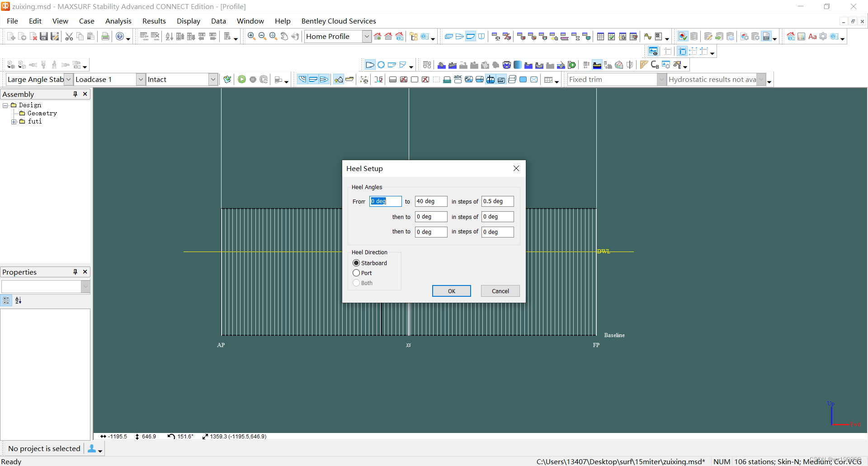Click the red Aa font icon
868x466 pixels.
(812, 37)
